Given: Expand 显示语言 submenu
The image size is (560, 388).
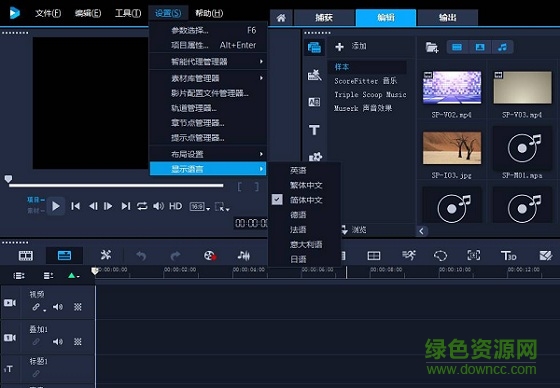Looking at the screenshot, I should (208, 169).
